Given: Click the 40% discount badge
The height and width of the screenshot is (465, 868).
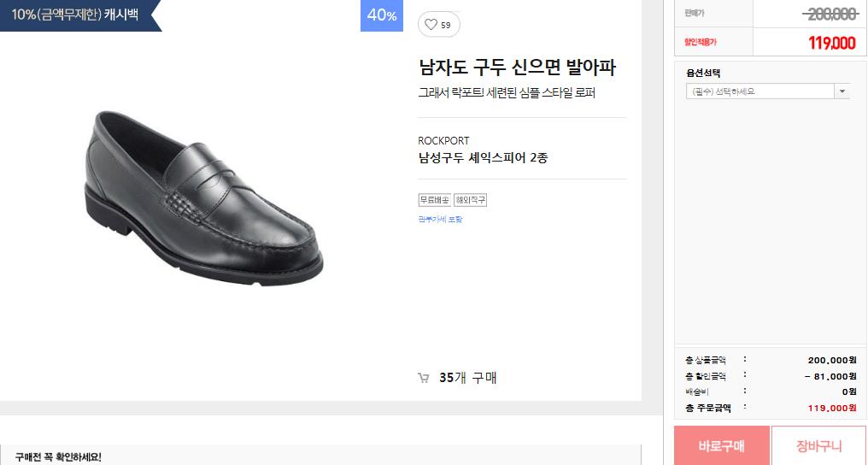Looking at the screenshot, I should coord(381,15).
